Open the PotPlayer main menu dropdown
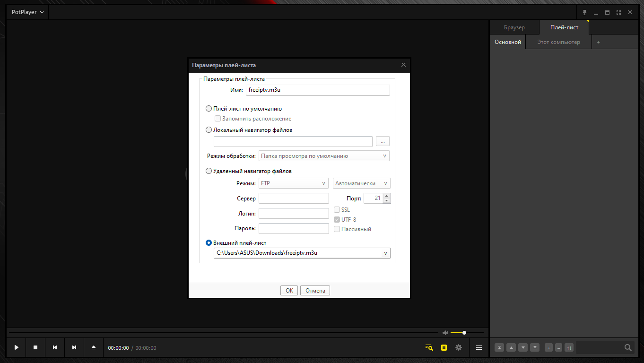This screenshot has width=644, height=363. coord(28,12)
